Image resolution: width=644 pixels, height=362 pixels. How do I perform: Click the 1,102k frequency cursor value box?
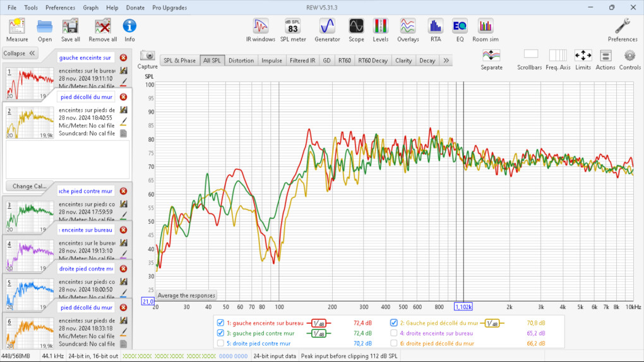pos(463,307)
